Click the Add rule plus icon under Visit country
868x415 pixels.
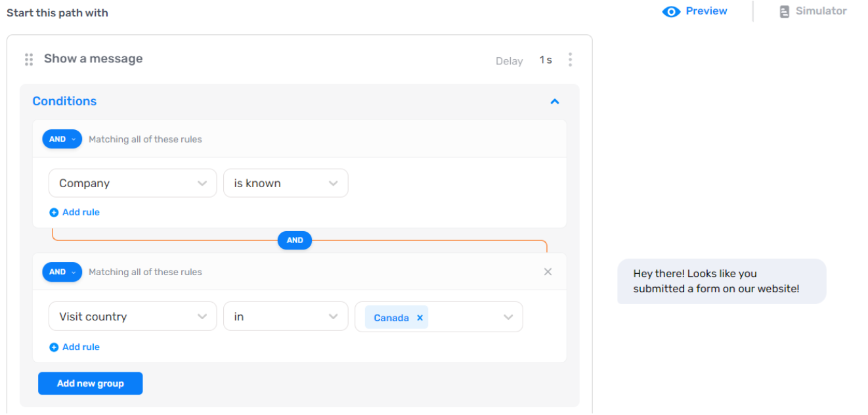click(x=53, y=347)
